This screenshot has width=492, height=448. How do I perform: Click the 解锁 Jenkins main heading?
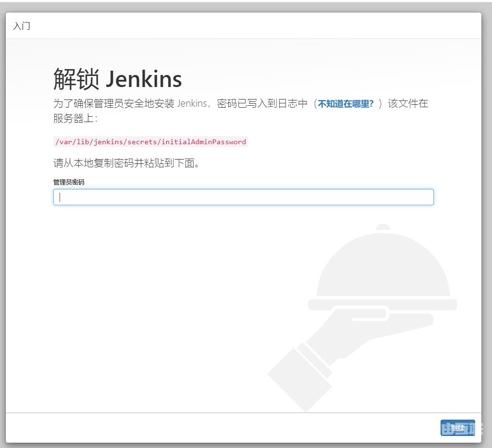tap(117, 79)
